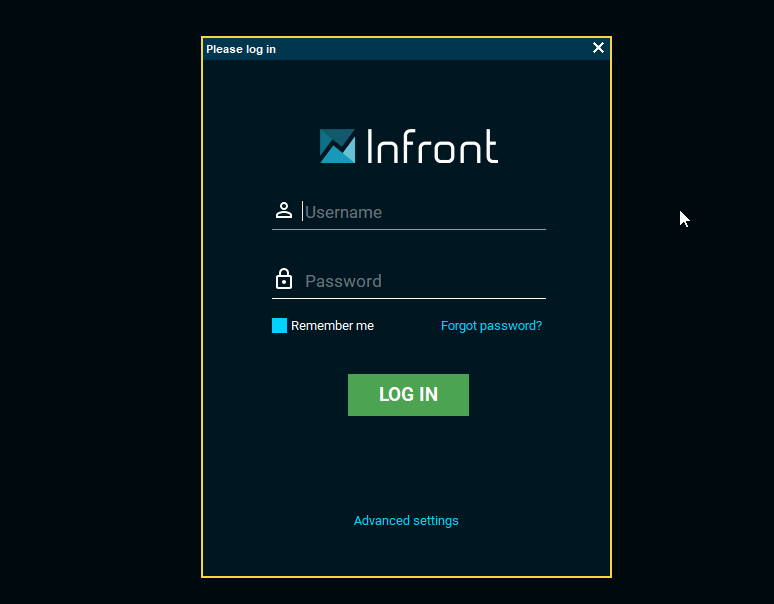Click the user profile icon beside Username
Image resolution: width=774 pixels, height=604 pixels.
coord(284,210)
